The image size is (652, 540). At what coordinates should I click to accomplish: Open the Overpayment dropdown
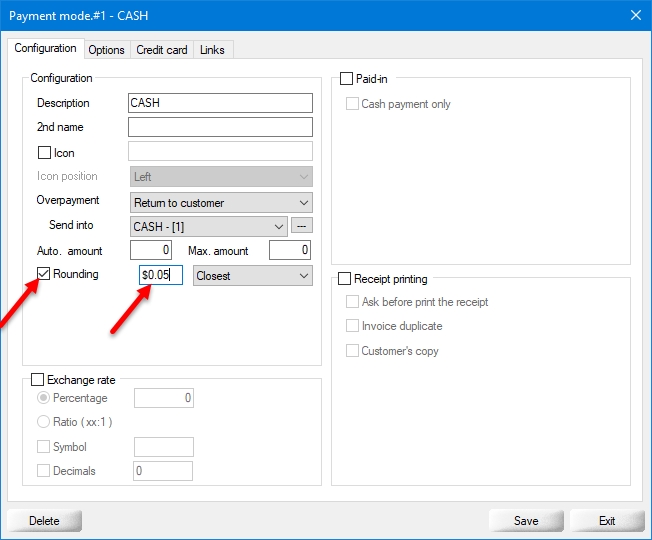click(x=221, y=203)
